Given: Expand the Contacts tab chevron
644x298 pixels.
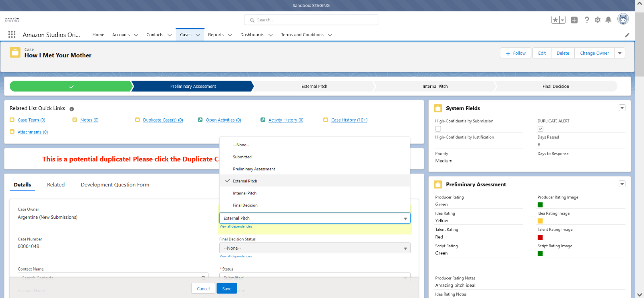Looking at the screenshot, I should click(169, 35).
